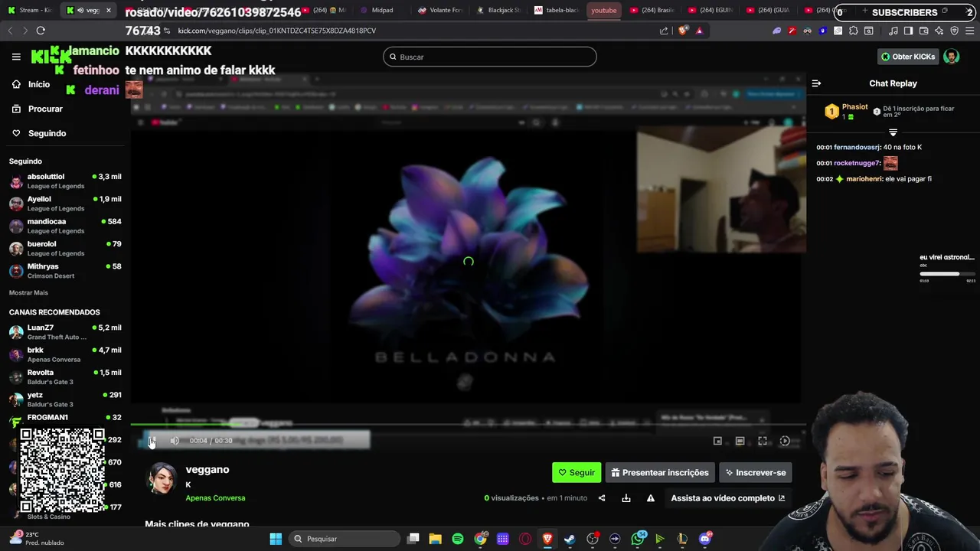Open LuanZ7 recommended channel
980x551 pixels.
pos(65,332)
